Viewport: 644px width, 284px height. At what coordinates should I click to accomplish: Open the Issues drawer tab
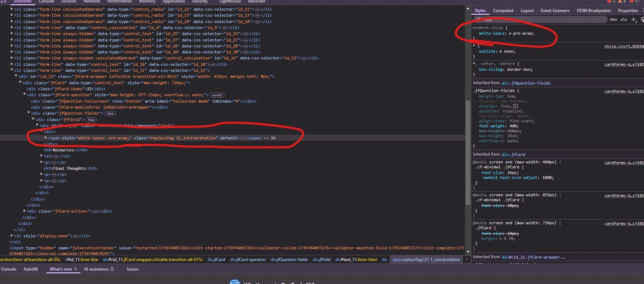(x=133, y=269)
